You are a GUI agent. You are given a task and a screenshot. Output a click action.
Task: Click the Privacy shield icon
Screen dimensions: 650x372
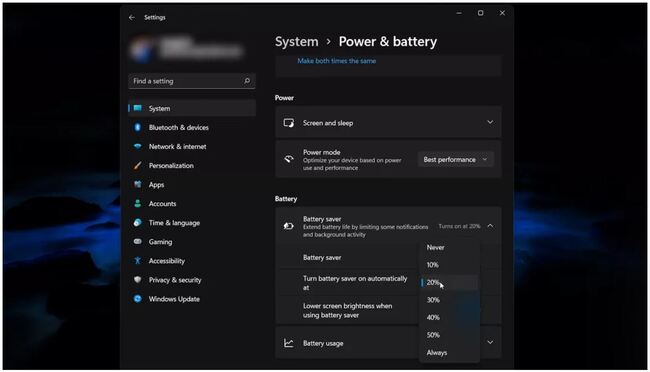point(138,280)
